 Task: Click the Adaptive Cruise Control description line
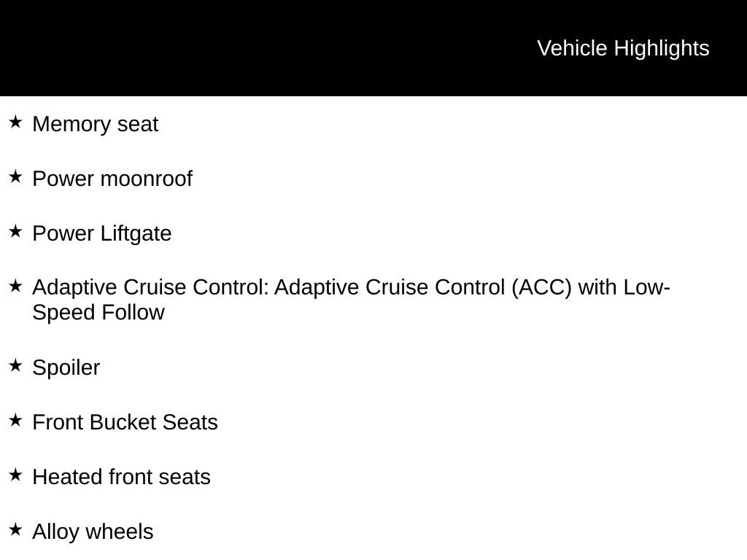click(x=351, y=287)
